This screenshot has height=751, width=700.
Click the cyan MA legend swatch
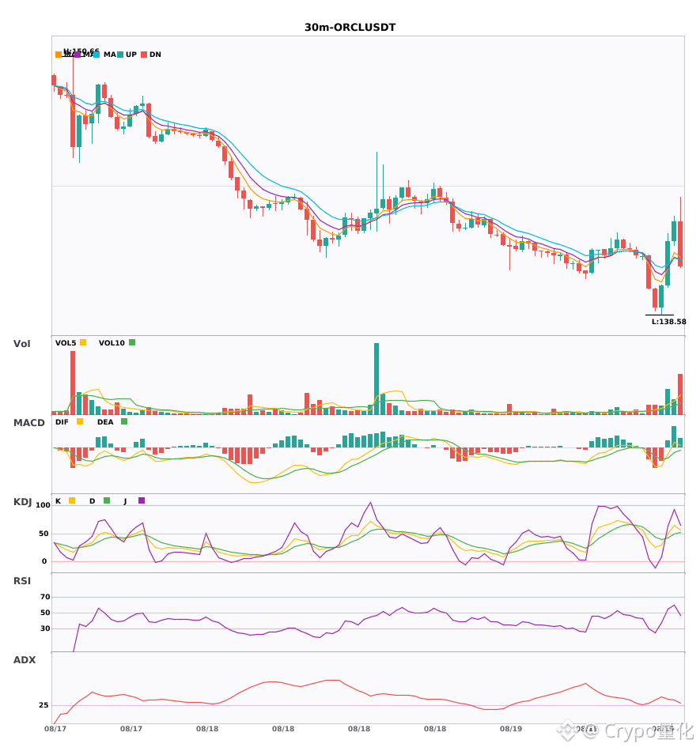[x=96, y=55]
